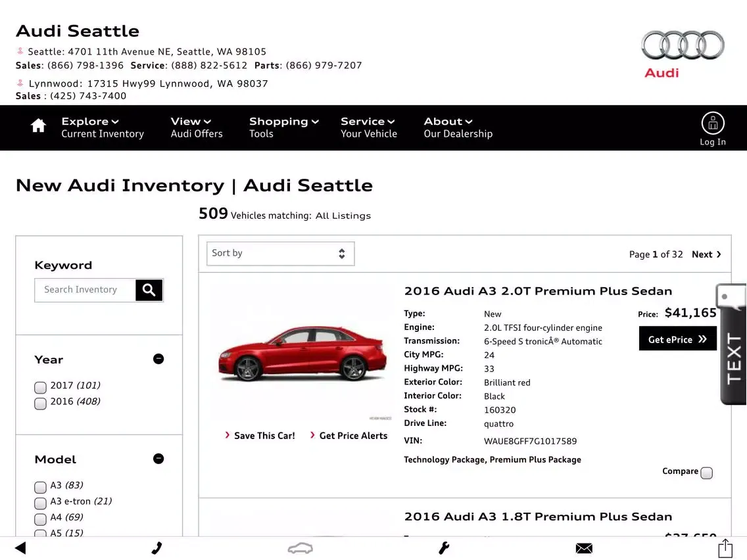This screenshot has width=747, height=560.
Task: Click the Search Inventory keyword field
Action: [85, 290]
